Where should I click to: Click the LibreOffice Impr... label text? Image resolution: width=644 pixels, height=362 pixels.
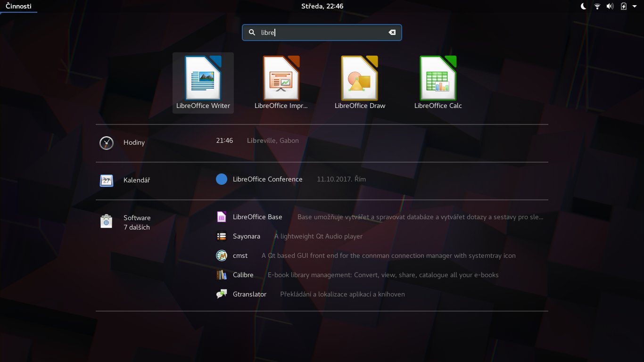pos(281,106)
